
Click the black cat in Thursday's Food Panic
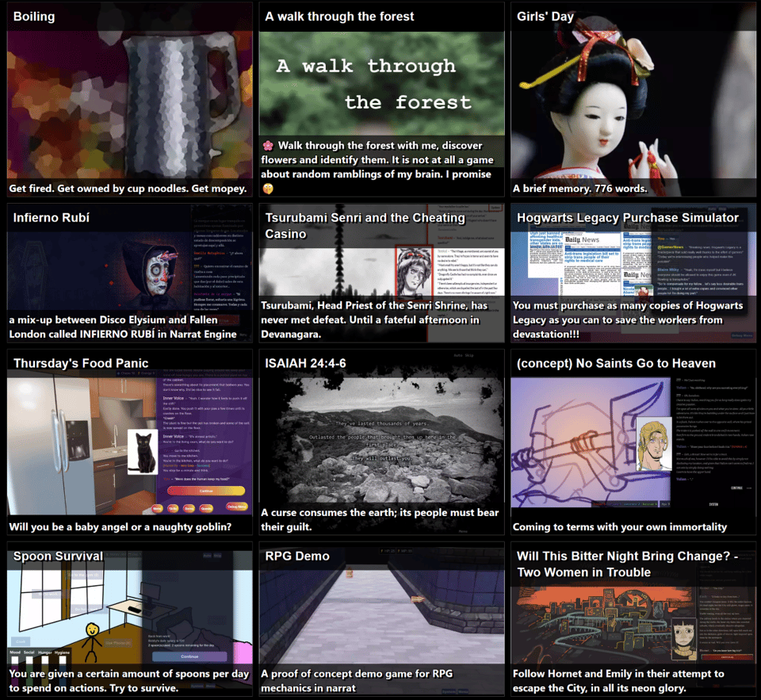143,452
